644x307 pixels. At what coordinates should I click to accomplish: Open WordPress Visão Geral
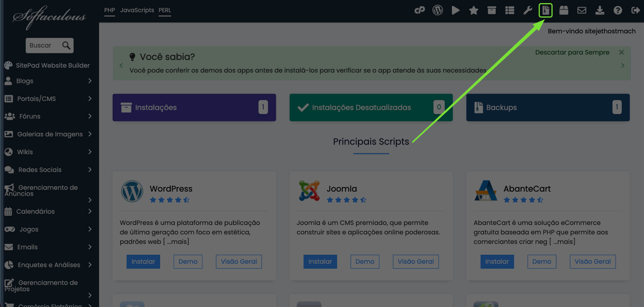(239, 262)
